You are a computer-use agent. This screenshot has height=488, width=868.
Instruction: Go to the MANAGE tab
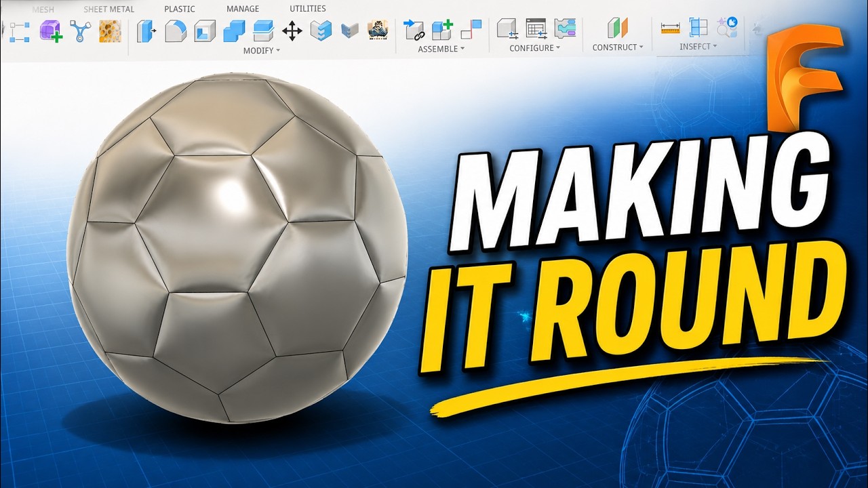pos(243,9)
